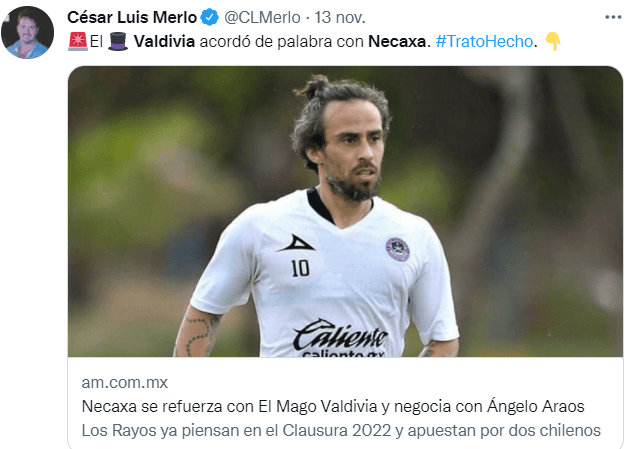Click the blue verified badge icon

click(209, 17)
